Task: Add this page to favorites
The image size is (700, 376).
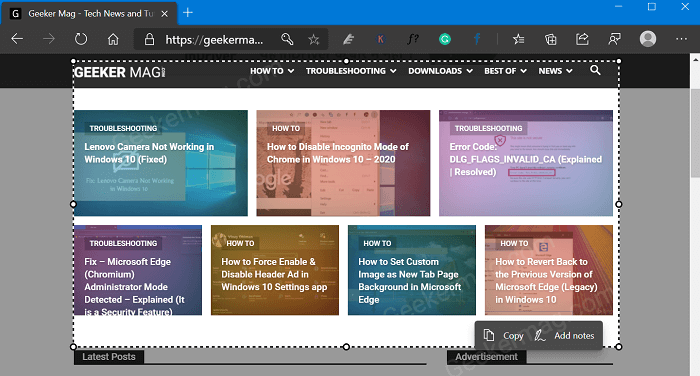Action: click(x=314, y=39)
